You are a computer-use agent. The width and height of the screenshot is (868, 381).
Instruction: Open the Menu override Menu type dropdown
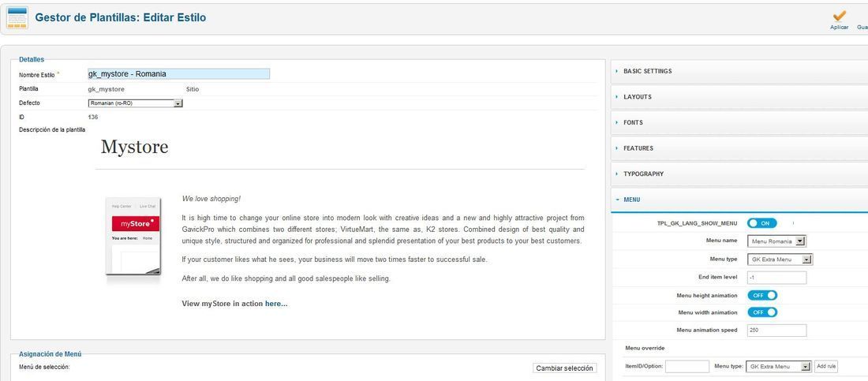778,367
